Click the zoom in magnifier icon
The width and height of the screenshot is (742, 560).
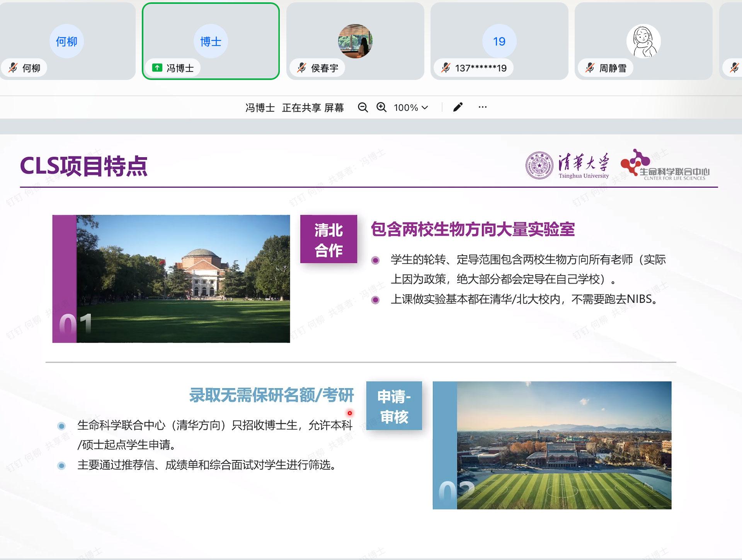381,107
